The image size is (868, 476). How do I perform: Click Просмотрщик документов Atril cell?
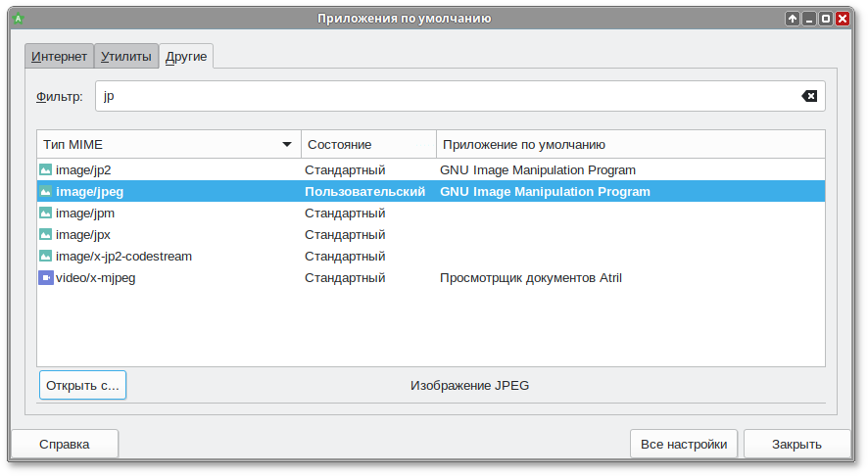tap(530, 278)
